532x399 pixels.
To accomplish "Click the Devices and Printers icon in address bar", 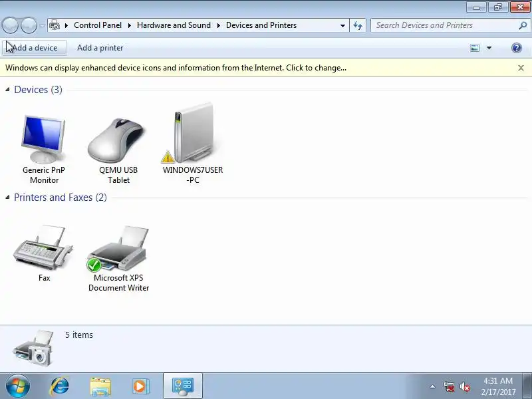I will (x=55, y=25).
